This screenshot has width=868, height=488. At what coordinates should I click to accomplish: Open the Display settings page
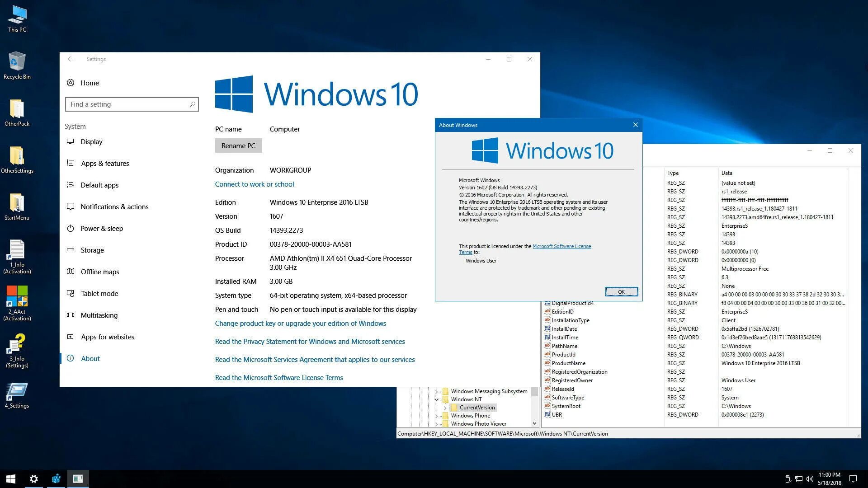click(x=91, y=142)
